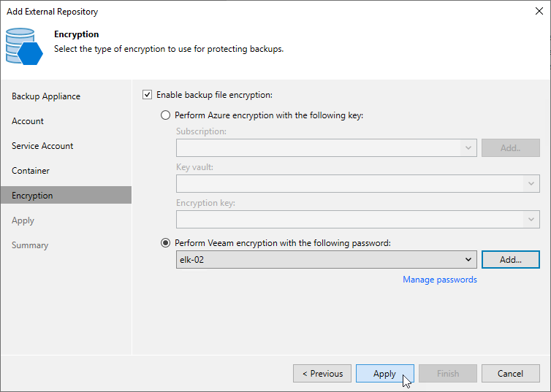Screen dimensions: 551x392
Task: Click the Encryption key label
Action: coord(205,203)
